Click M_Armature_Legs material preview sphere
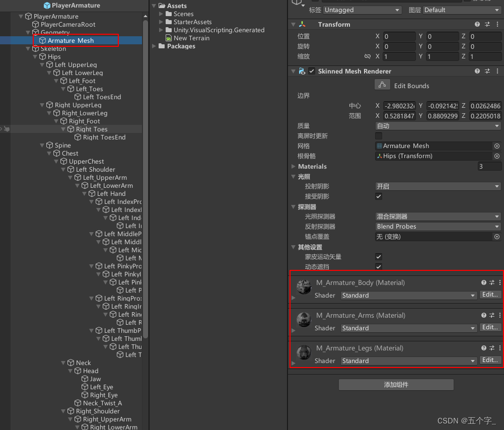 (304, 352)
